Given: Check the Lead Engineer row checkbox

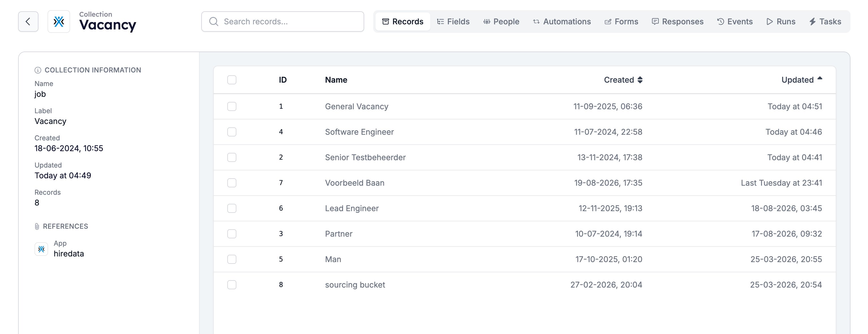Looking at the screenshot, I should [x=232, y=209].
